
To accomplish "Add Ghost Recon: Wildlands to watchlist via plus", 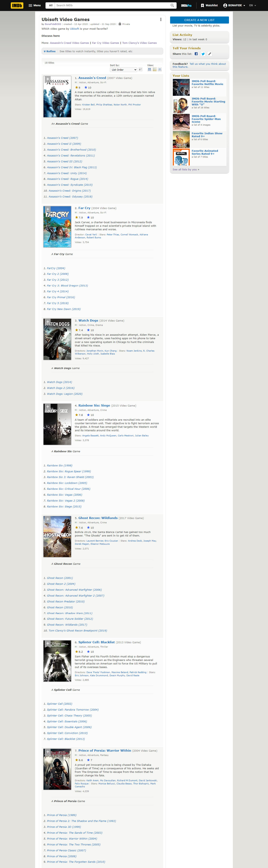I will 47,519.
